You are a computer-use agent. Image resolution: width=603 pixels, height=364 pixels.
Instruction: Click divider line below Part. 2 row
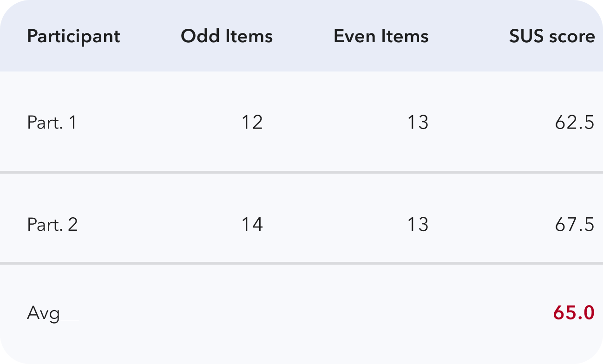301,263
